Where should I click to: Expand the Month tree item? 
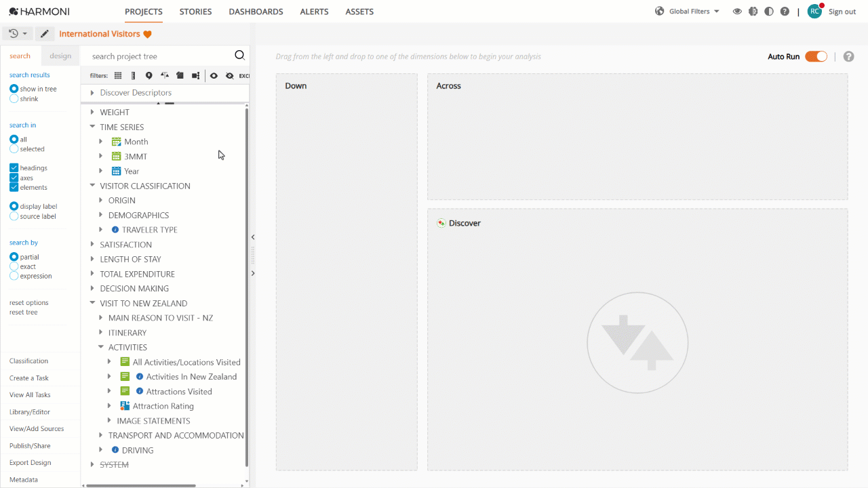101,142
